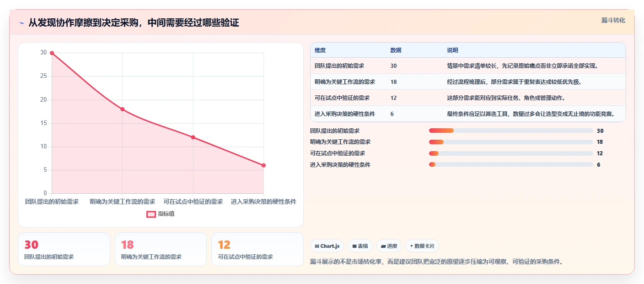Image resolution: width=644 pixels, height=284 pixels.
Task: Select table cell 团队提出的初始需求
Action: (339, 66)
